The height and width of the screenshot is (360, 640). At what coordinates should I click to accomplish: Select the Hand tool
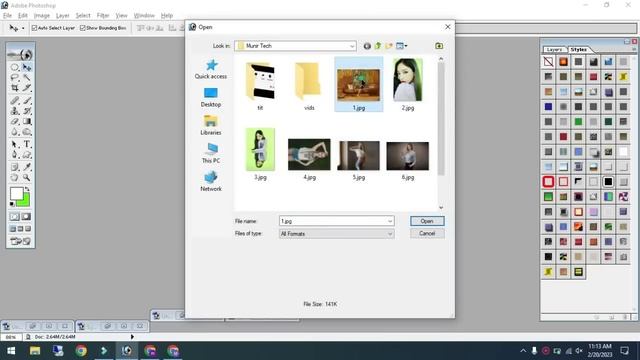[15, 178]
